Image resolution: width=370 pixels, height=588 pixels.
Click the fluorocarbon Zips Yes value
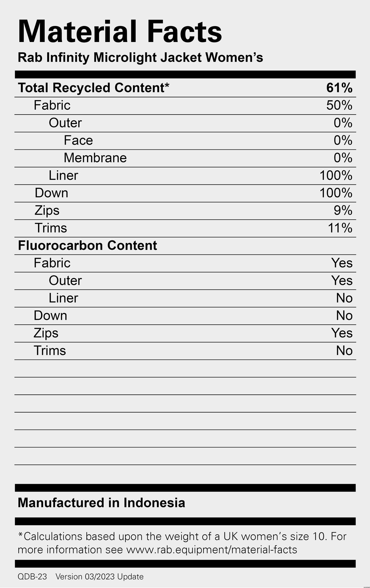[x=342, y=333]
